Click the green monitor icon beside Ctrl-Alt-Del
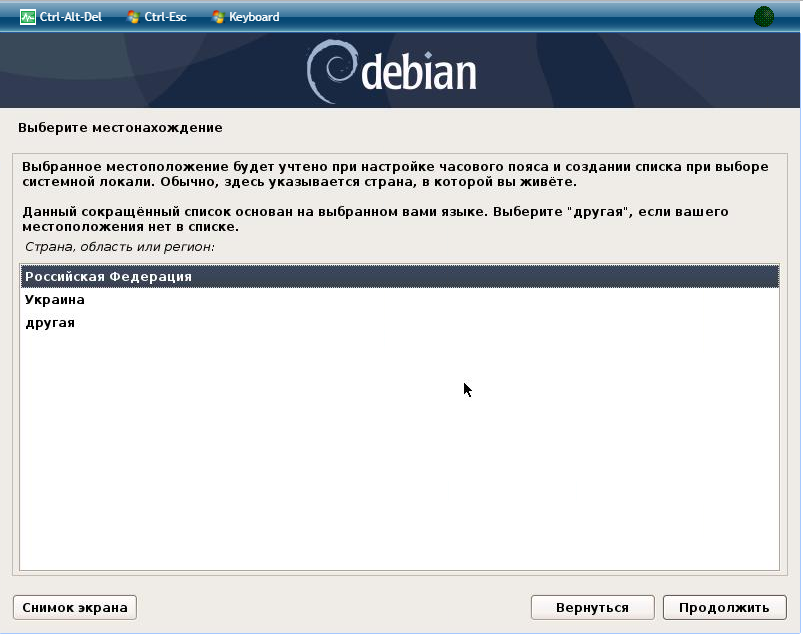Screen dimensions: 803x634 28,17
